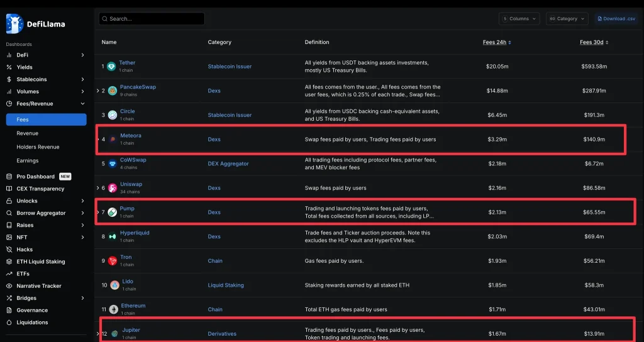Open the Columns dropdown
Image resolution: width=644 pixels, height=342 pixels.
(519, 19)
